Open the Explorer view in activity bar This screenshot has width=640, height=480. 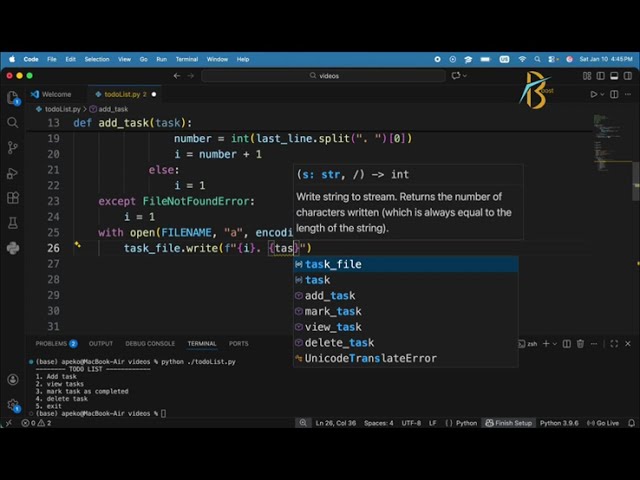(x=13, y=98)
